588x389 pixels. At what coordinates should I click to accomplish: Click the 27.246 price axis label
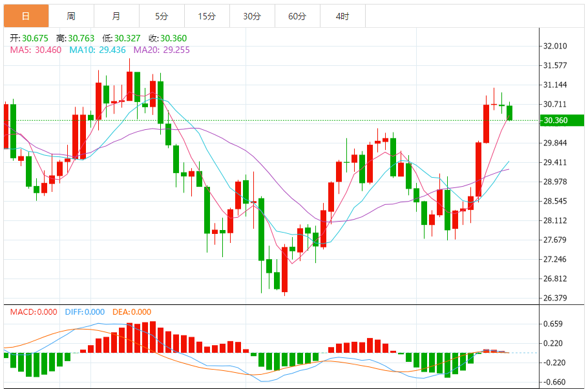(x=555, y=259)
